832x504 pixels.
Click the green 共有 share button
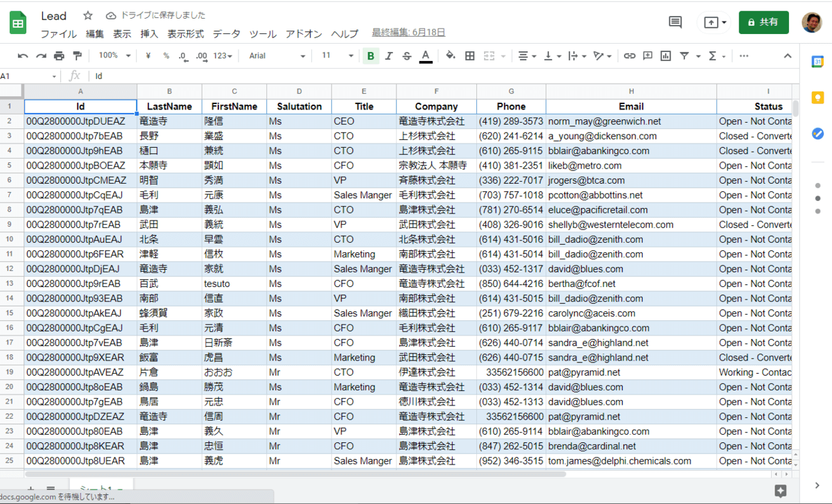(763, 22)
